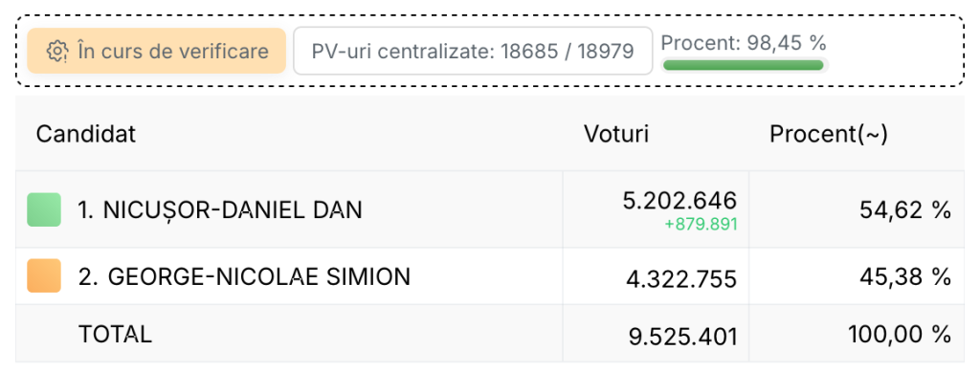Click the candidate name NICUȘOR-DANIEL DAN
This screenshot has height=372, width=980.
pyautogui.click(x=220, y=210)
